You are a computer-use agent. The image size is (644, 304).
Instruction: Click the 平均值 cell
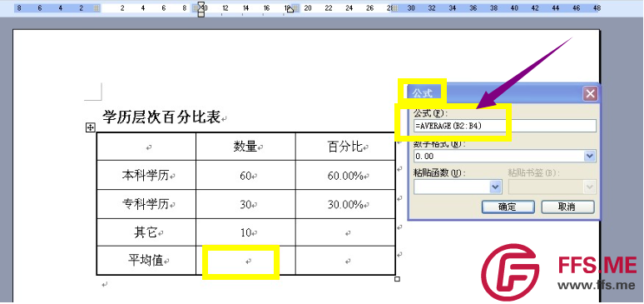pos(146,261)
